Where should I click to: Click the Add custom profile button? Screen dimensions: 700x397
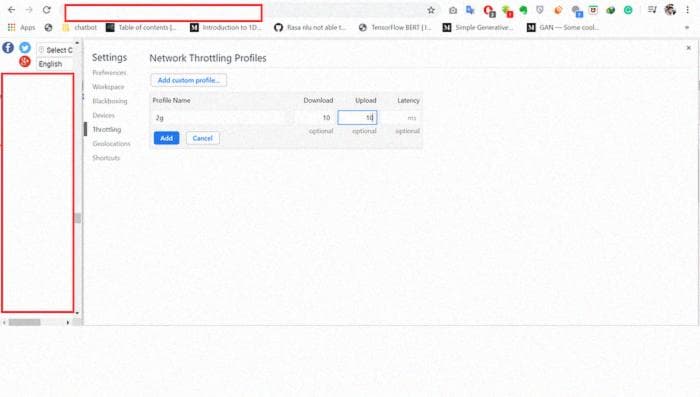click(188, 80)
